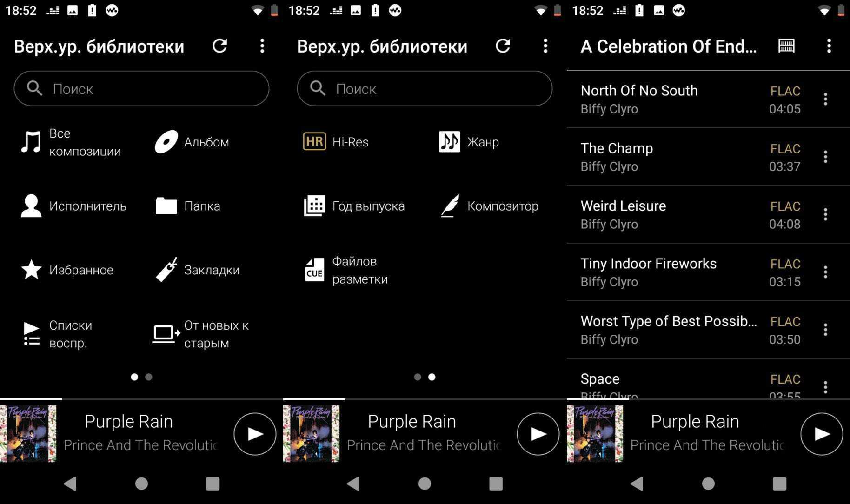Play the Worst Type of Best Possible track
Screen dimensions: 850x504
(x=670, y=330)
